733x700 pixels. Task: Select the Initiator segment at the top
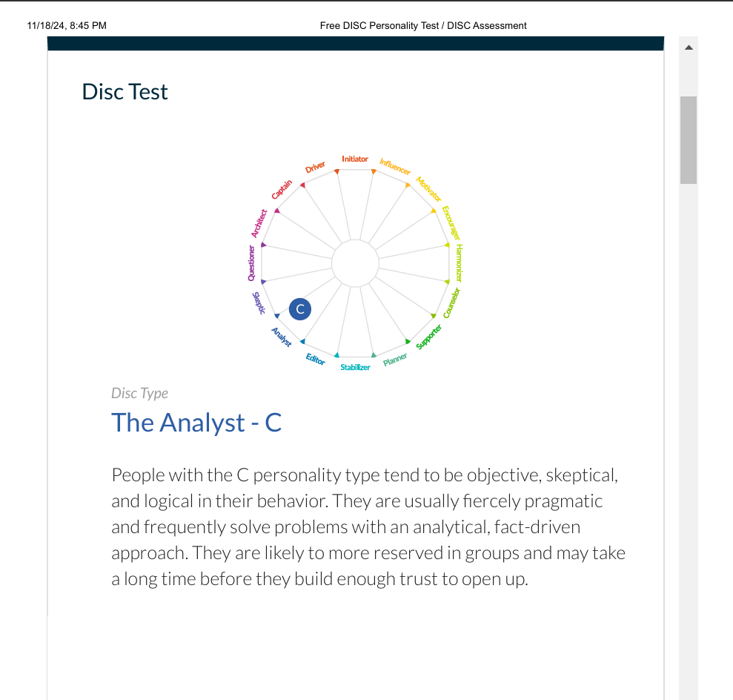point(355,158)
